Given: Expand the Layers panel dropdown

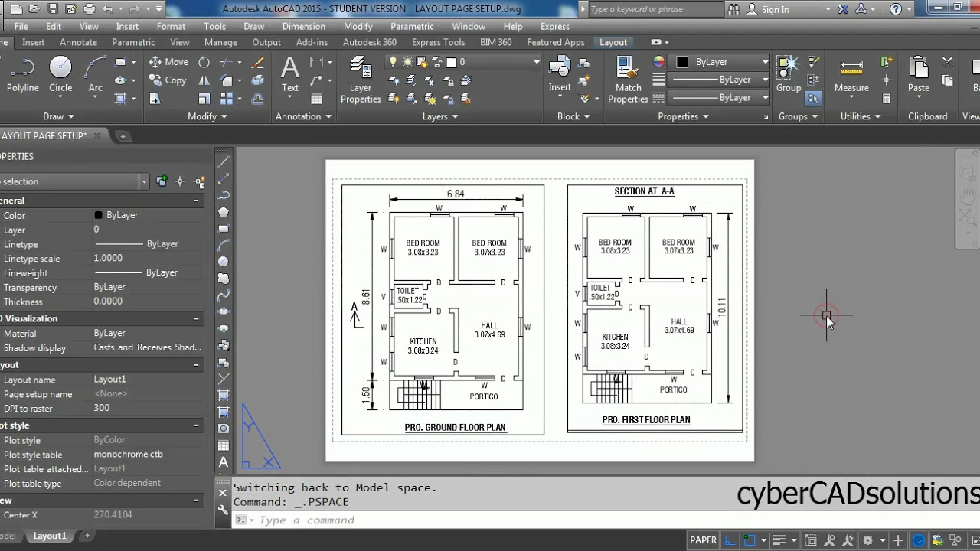Looking at the screenshot, I should pos(440,116).
